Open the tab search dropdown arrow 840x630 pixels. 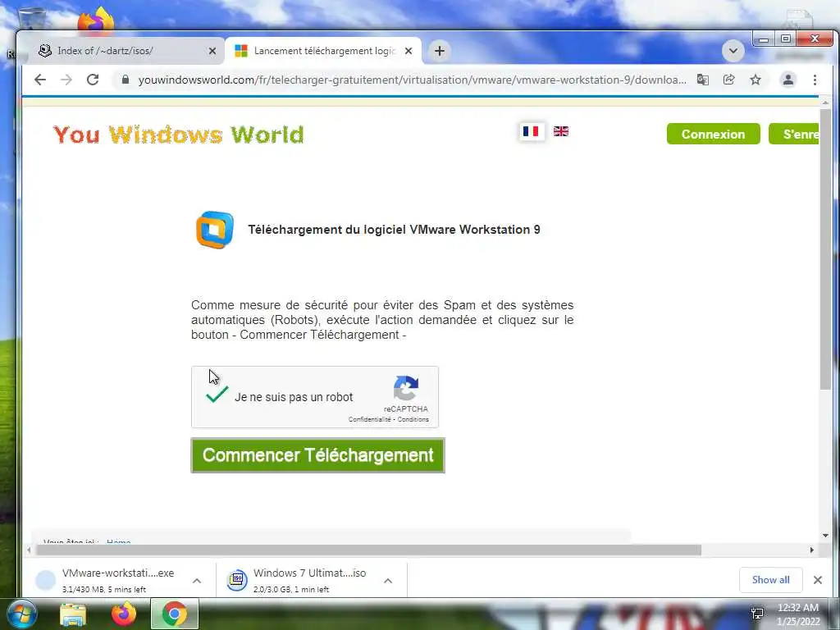pyautogui.click(x=733, y=51)
